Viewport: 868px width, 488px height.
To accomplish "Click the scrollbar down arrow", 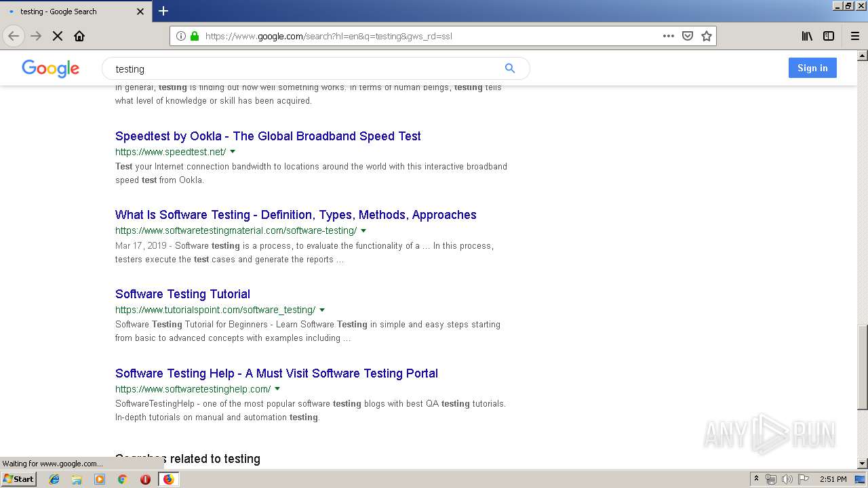I will (863, 464).
